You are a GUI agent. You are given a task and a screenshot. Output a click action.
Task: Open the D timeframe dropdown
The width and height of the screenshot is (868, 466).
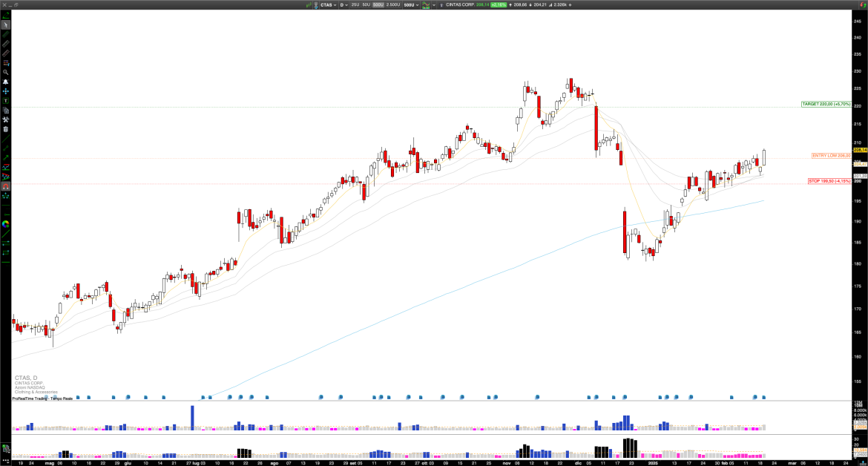click(343, 5)
